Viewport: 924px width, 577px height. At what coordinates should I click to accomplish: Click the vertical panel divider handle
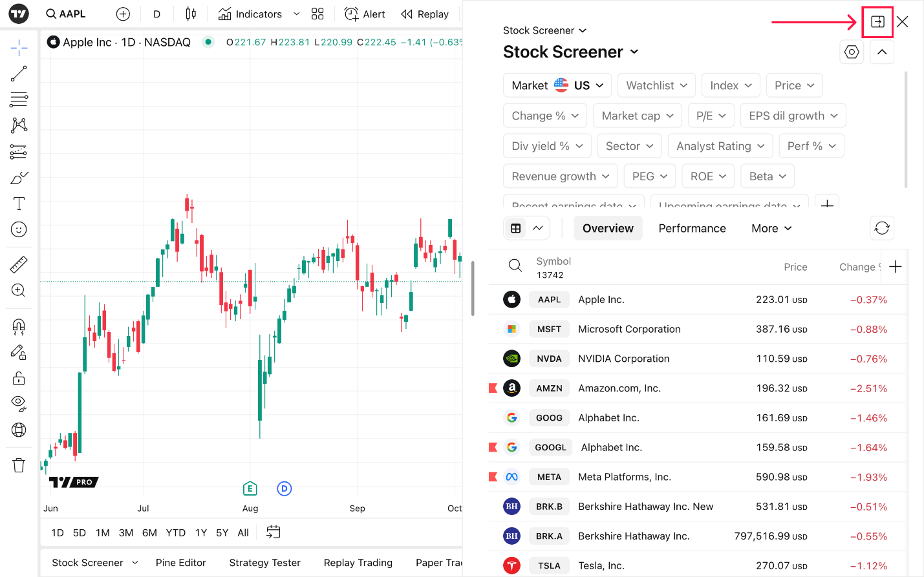pos(473,288)
